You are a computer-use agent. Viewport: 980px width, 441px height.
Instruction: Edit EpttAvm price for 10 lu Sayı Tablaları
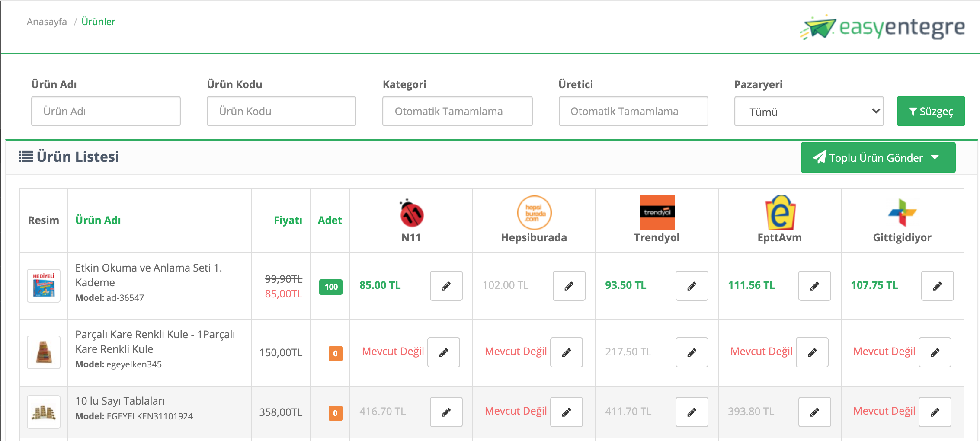click(814, 412)
